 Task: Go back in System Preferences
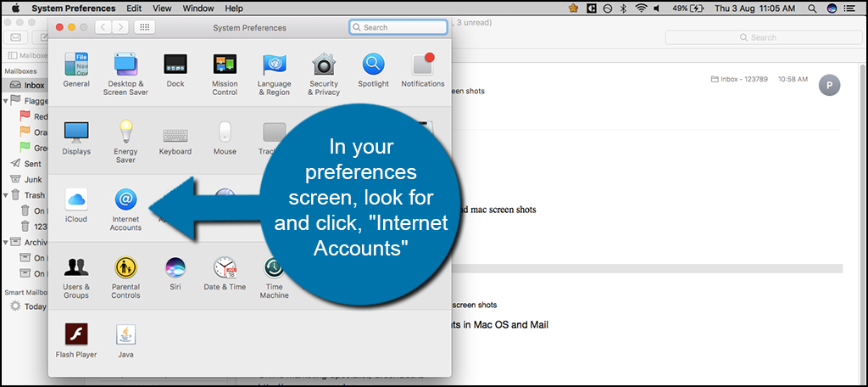(x=103, y=27)
